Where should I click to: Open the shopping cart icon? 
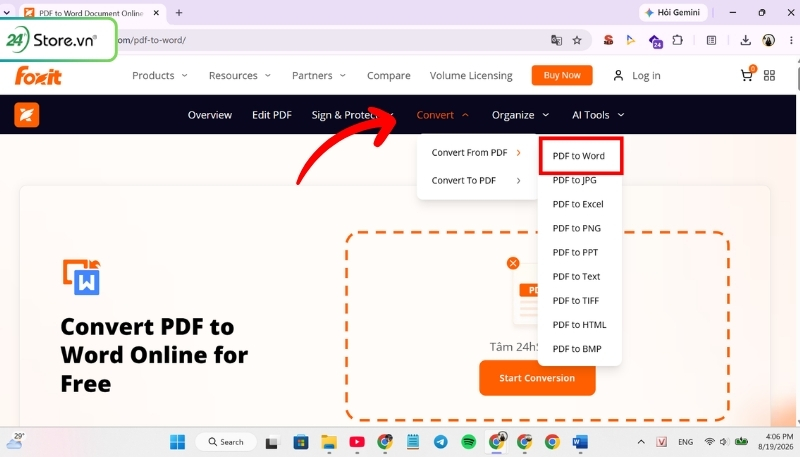[747, 75]
